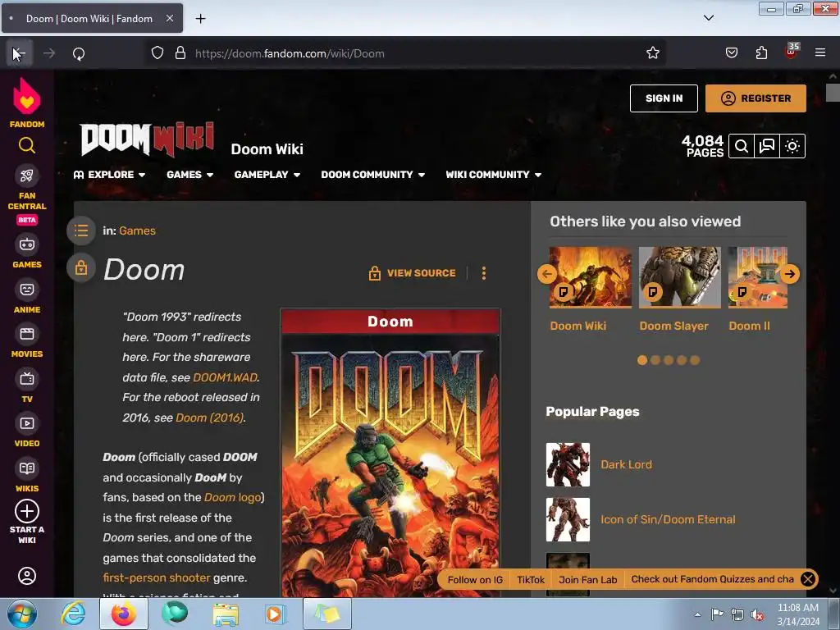Screen dimensions: 840x630
Task: Go back in carousel with left arrow
Action: (546, 274)
